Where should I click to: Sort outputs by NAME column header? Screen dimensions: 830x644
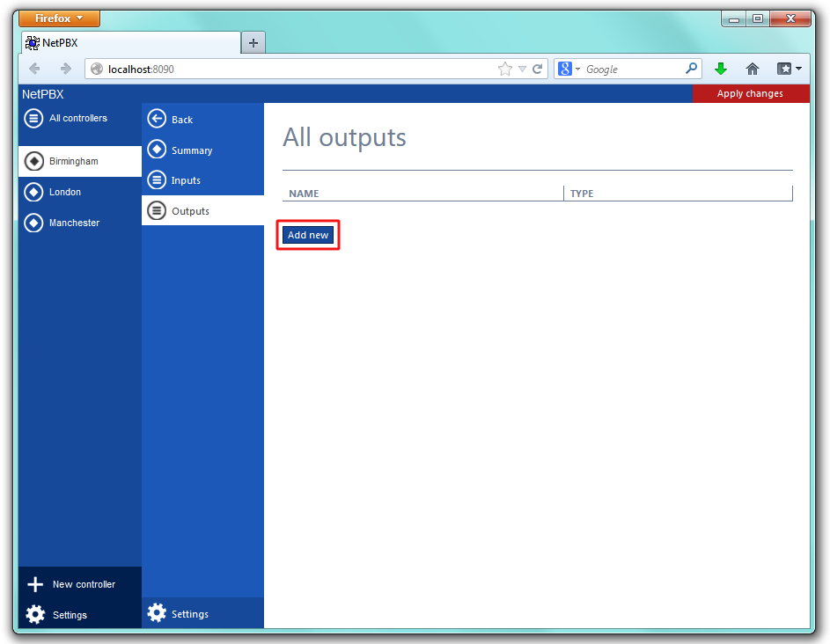coord(304,194)
